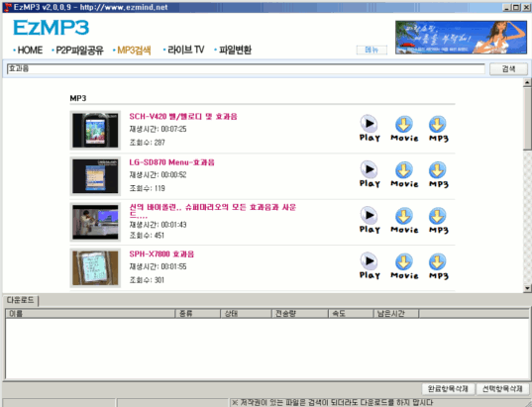The width and height of the screenshot is (532, 407).
Task: Sort downloads by 이름 column
Action: pyautogui.click(x=90, y=313)
